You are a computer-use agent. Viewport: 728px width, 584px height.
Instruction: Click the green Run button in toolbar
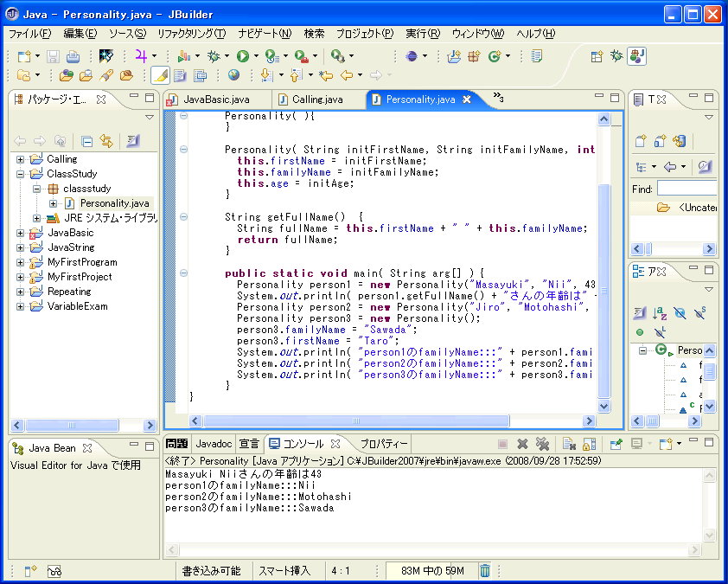243,56
